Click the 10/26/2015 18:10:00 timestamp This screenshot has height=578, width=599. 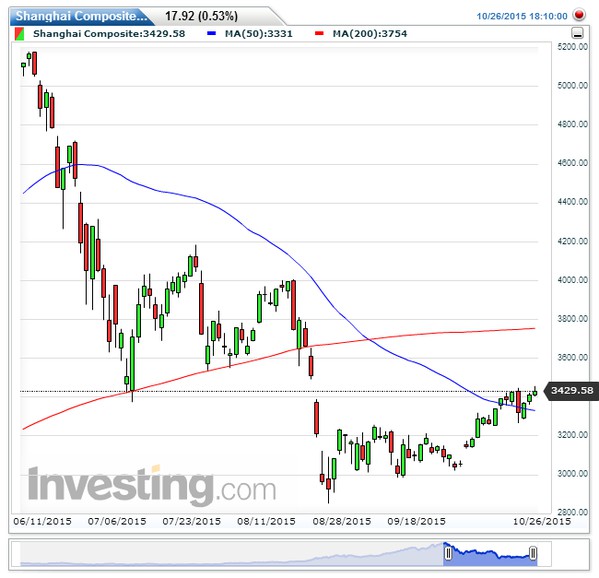tap(522, 16)
